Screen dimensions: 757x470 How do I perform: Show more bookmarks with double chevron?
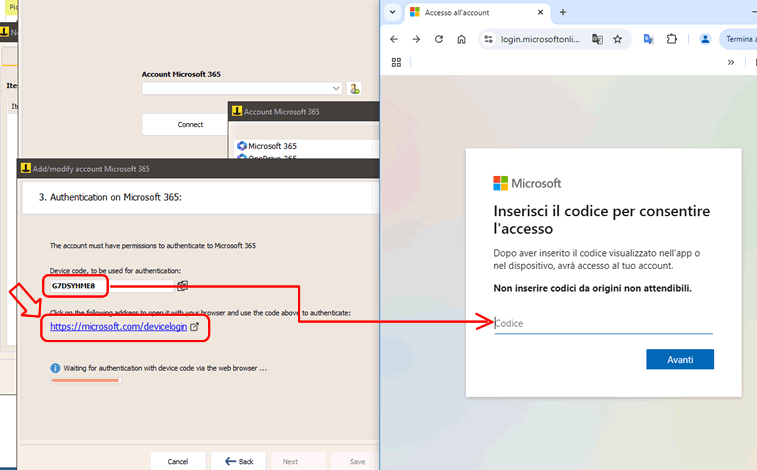[x=731, y=62]
